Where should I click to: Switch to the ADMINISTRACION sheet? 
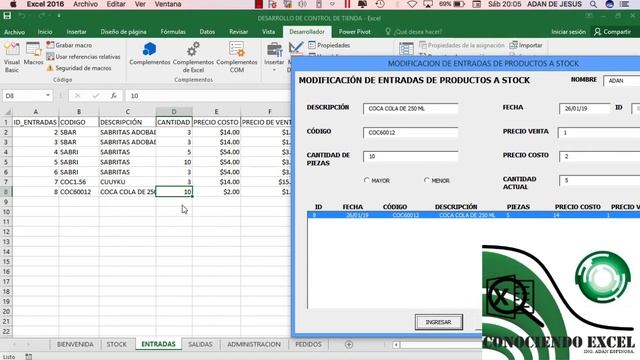[x=254, y=344]
